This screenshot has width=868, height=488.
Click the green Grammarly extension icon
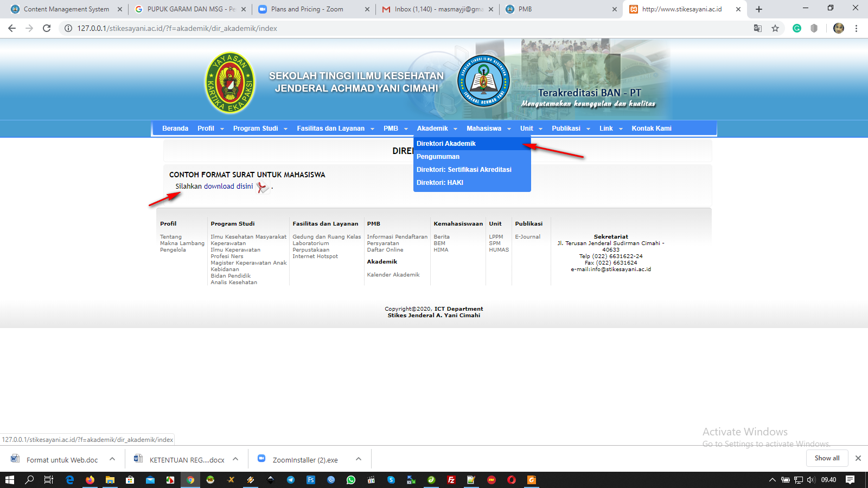click(x=797, y=28)
